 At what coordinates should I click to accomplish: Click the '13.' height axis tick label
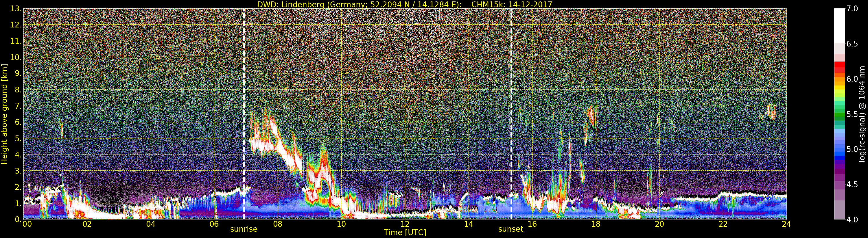tap(16, 9)
